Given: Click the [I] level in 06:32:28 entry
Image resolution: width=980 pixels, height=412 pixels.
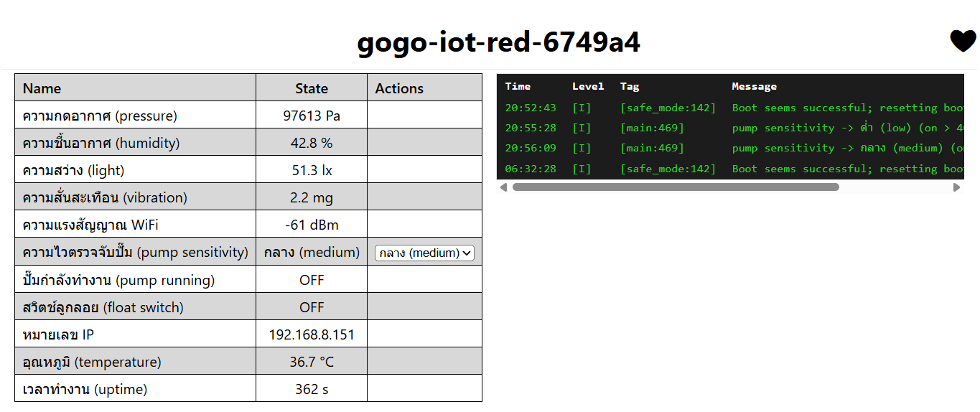Looking at the screenshot, I should [x=582, y=169].
